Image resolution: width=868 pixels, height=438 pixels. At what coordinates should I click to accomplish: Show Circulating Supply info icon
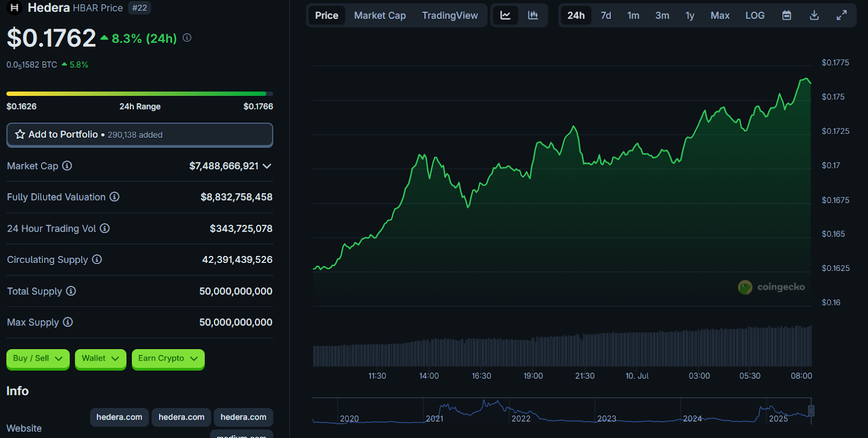point(97,260)
